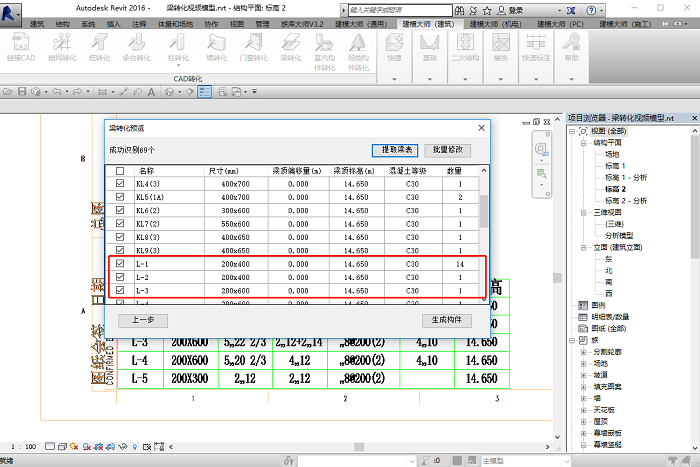
Task: Open the 结构 ribbon tab
Action: point(62,24)
